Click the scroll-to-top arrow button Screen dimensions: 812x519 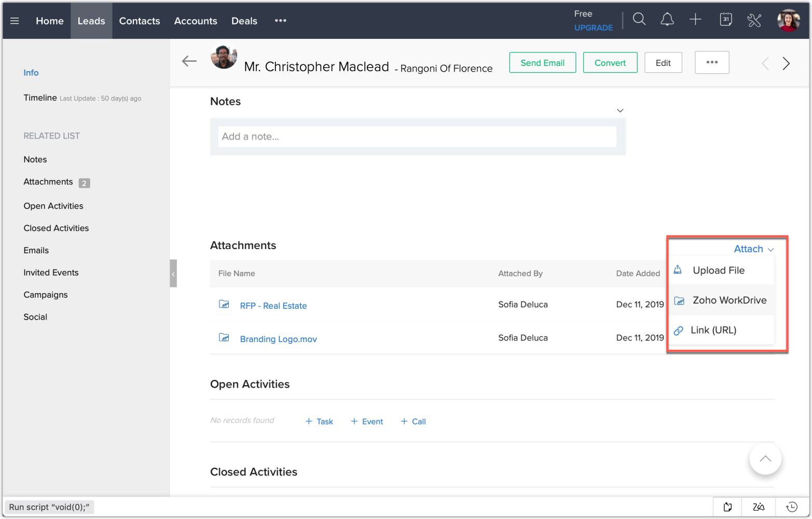pos(765,458)
